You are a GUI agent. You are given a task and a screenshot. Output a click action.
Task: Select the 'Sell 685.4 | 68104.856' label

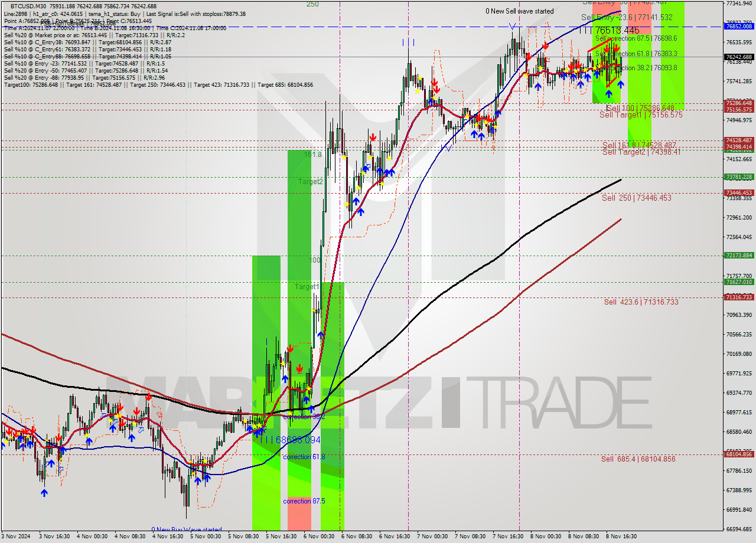tap(638, 459)
